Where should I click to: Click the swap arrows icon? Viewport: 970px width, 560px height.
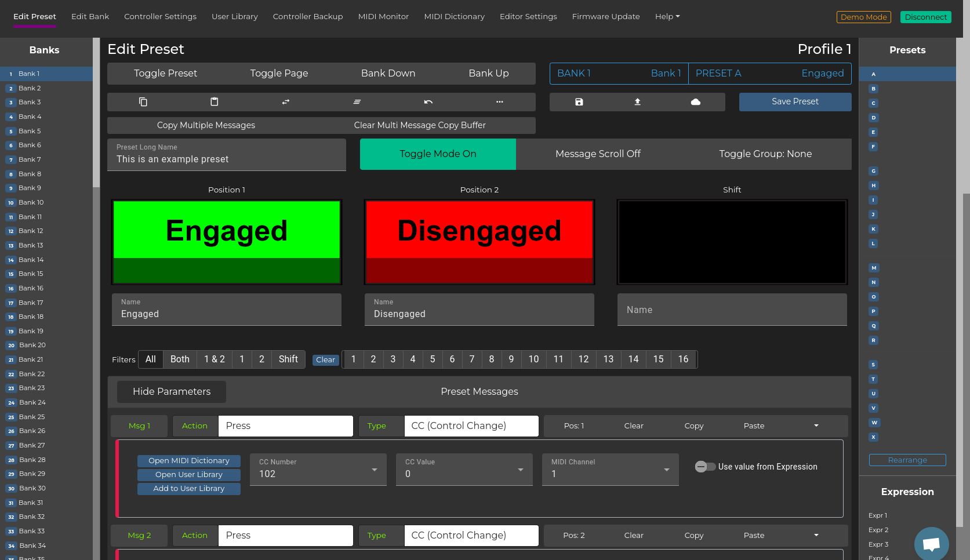(x=286, y=102)
